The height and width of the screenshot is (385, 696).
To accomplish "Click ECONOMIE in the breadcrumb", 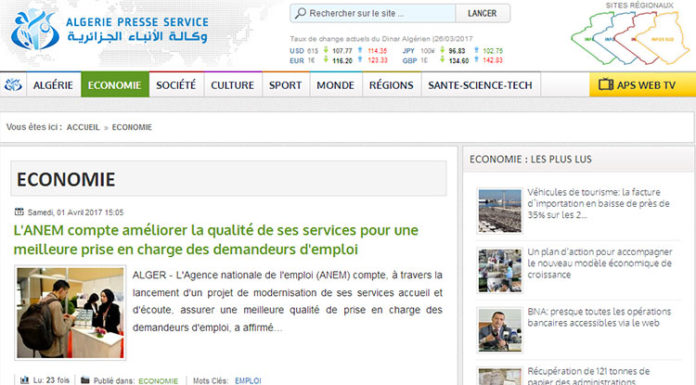I will pyautogui.click(x=132, y=127).
